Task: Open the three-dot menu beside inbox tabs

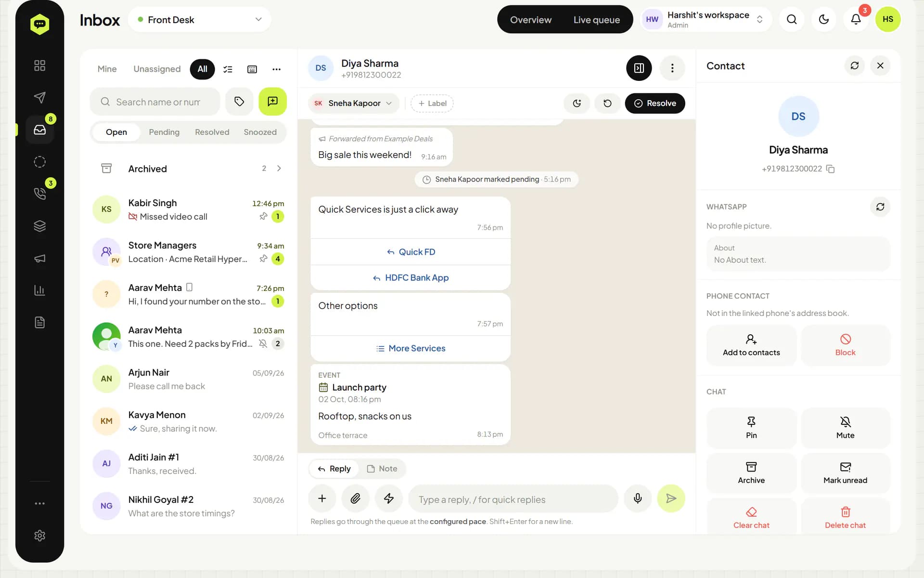Action: 276,69
